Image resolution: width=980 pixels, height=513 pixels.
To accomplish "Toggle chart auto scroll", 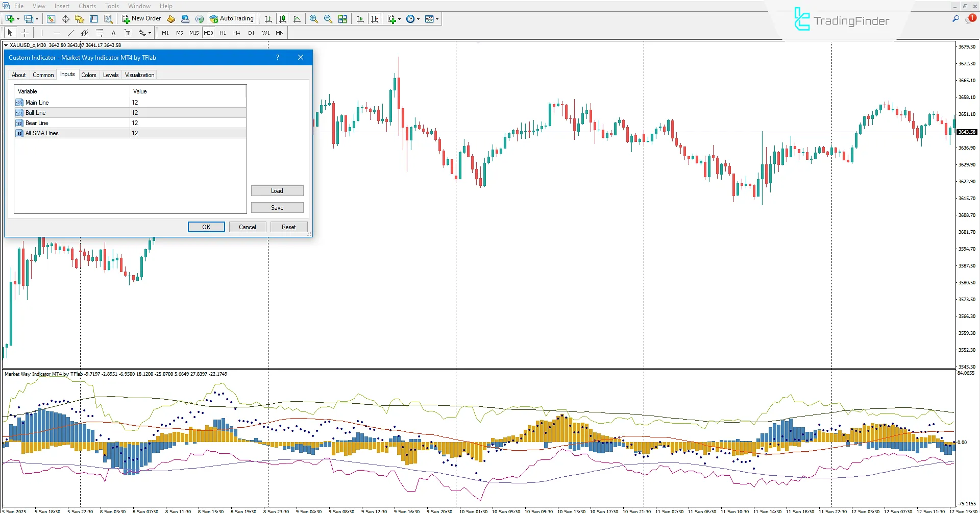I will [x=360, y=19].
